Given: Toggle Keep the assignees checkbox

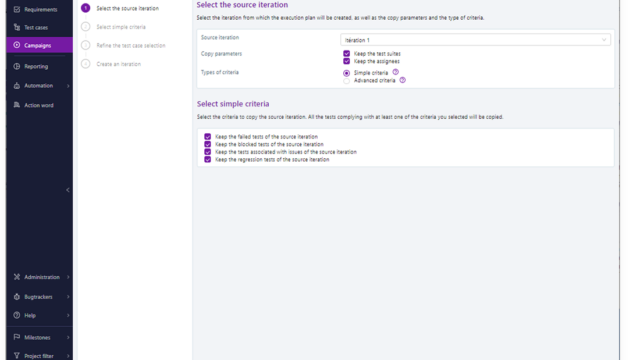Looking at the screenshot, I should [x=347, y=61].
